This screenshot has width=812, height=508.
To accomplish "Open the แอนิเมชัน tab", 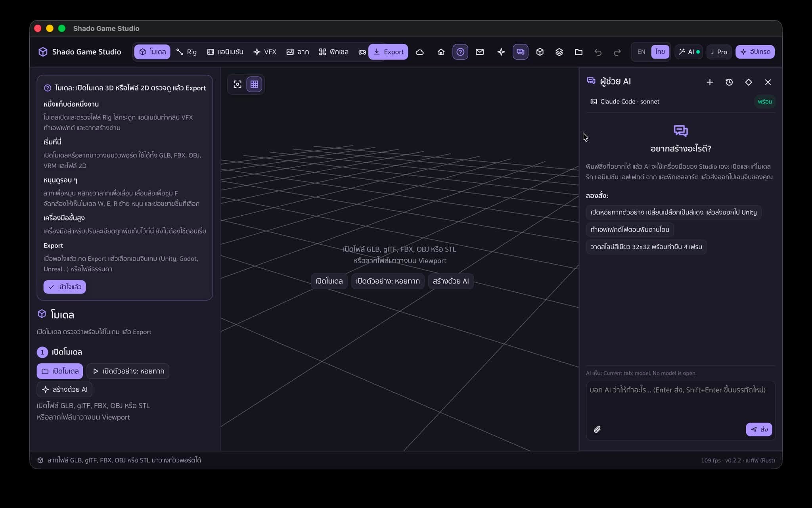I will click(x=225, y=52).
